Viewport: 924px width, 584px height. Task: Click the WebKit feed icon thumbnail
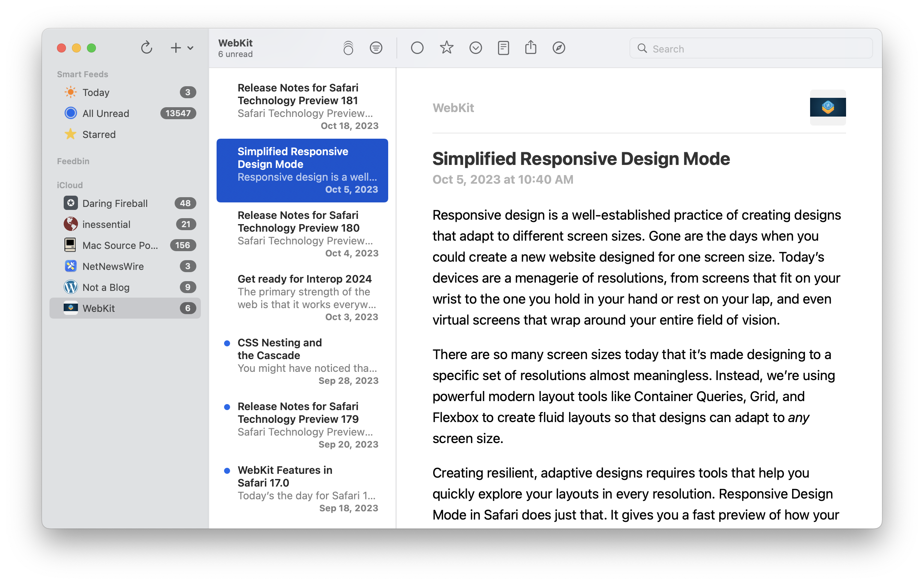click(828, 108)
